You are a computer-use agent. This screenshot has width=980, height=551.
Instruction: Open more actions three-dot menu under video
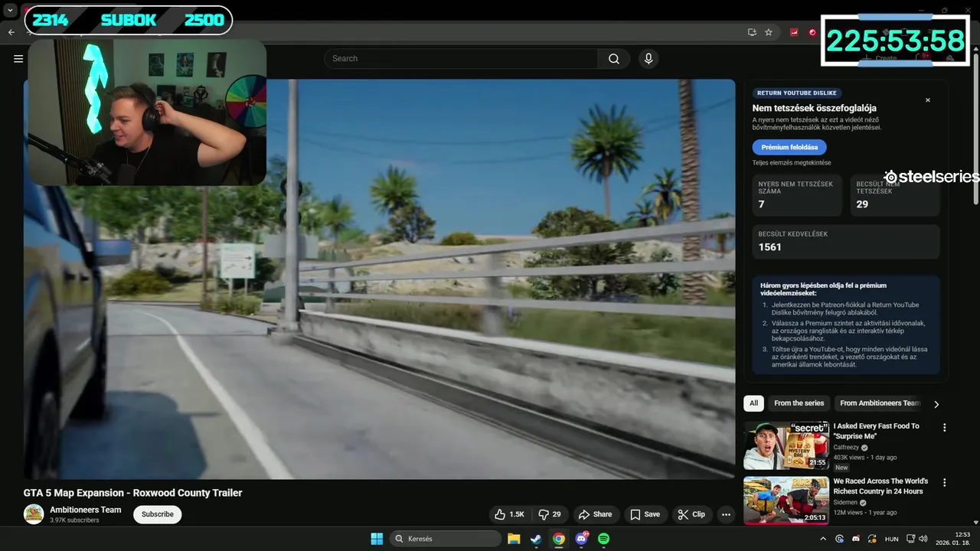tap(726, 514)
